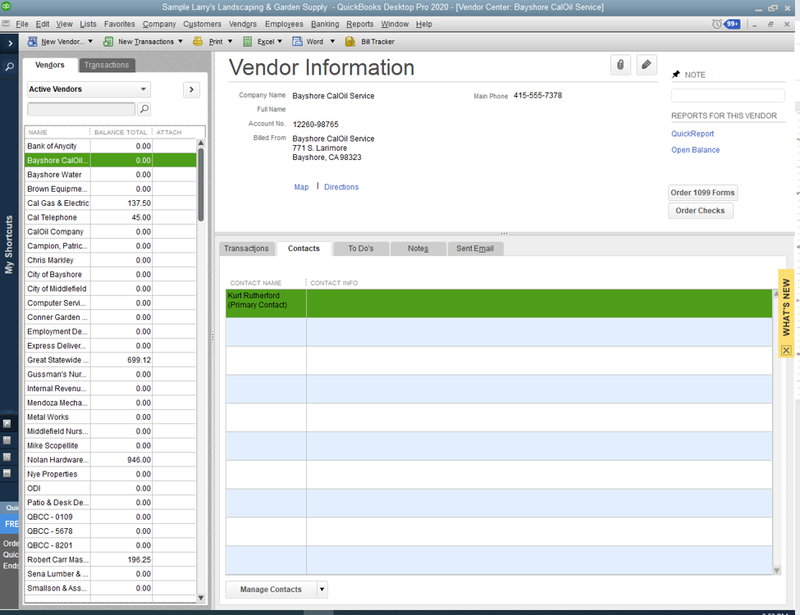Open the Active Vendors filter dropdown

tap(88, 89)
